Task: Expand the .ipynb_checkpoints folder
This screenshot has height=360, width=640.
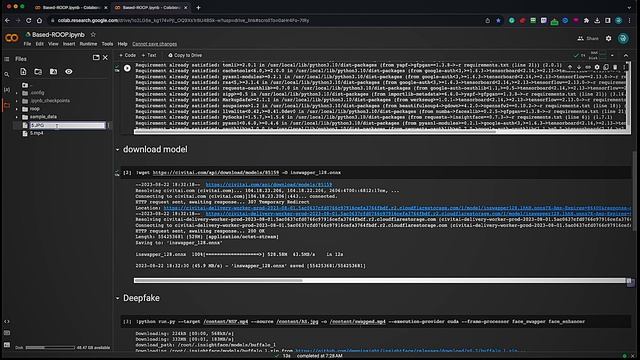Action: pyautogui.click(x=17, y=101)
